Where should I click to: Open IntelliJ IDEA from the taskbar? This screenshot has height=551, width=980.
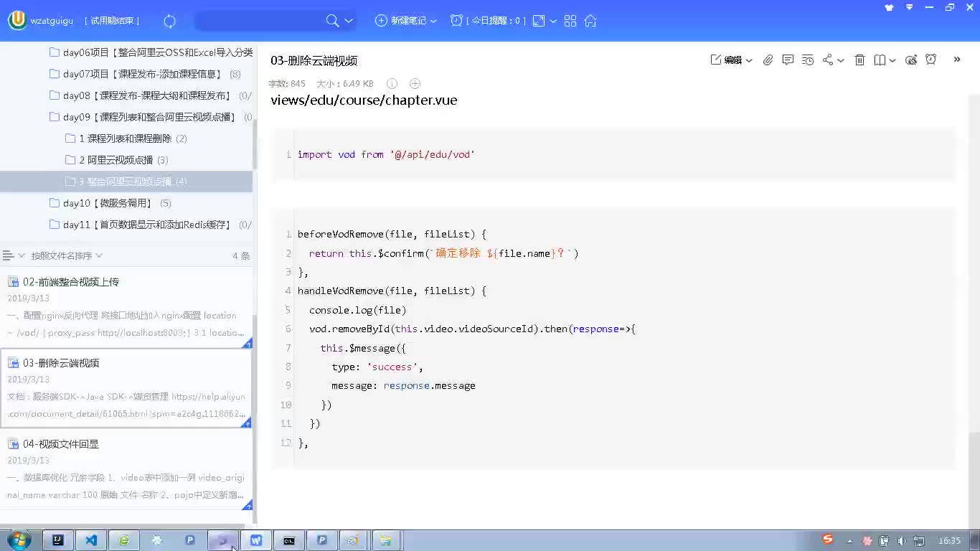point(58,540)
